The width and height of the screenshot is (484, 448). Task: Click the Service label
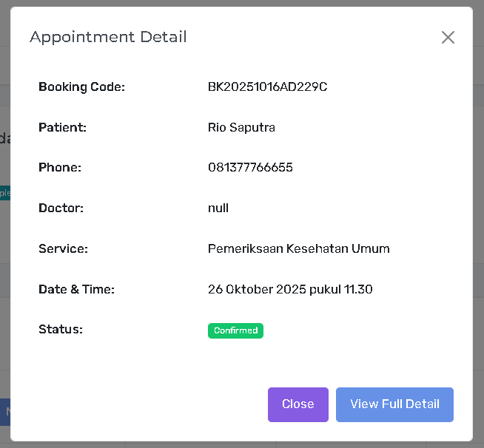[63, 248]
